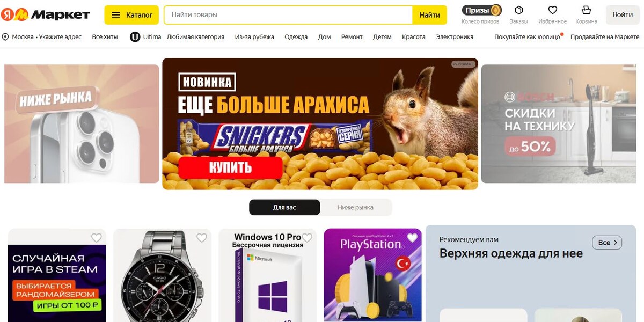Open the Призы prize wheel badge
The width and height of the screenshot is (644, 322).
pyautogui.click(x=482, y=10)
